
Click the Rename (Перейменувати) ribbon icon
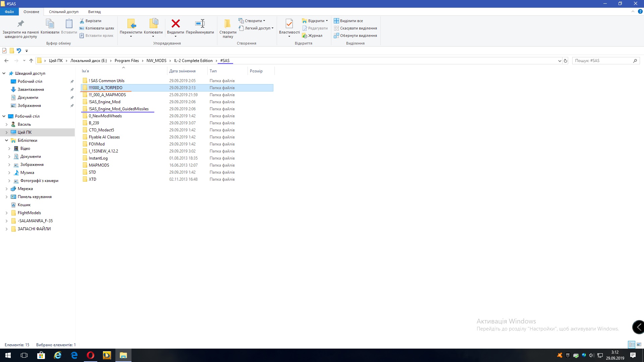pos(200,24)
